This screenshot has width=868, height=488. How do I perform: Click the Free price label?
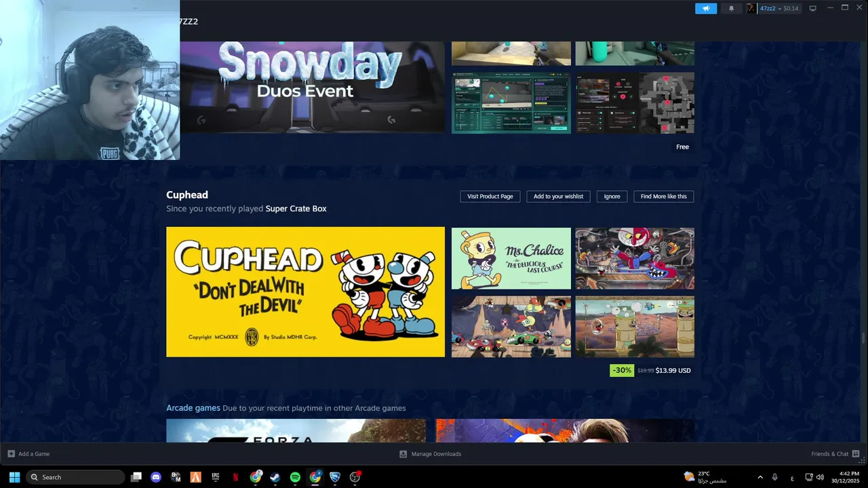coord(682,146)
